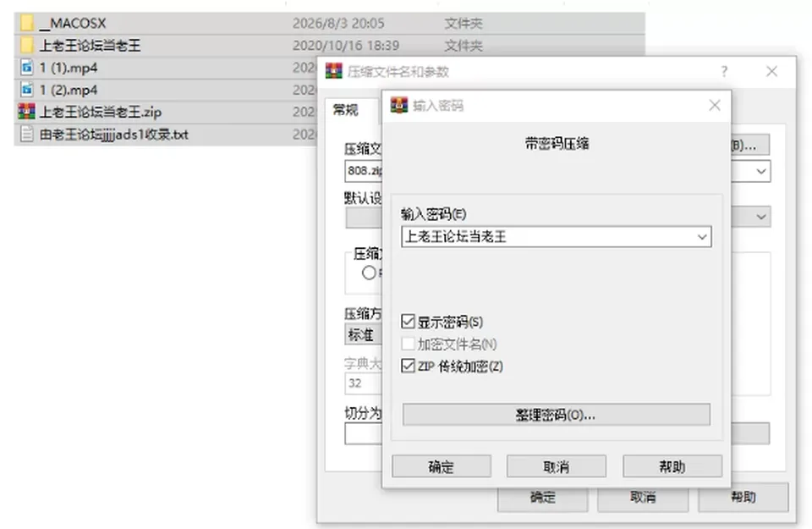This screenshot has width=812, height=529.
Task: Select the file name 由老王论坛jjjjads1收录.txt
Action: click(114, 135)
